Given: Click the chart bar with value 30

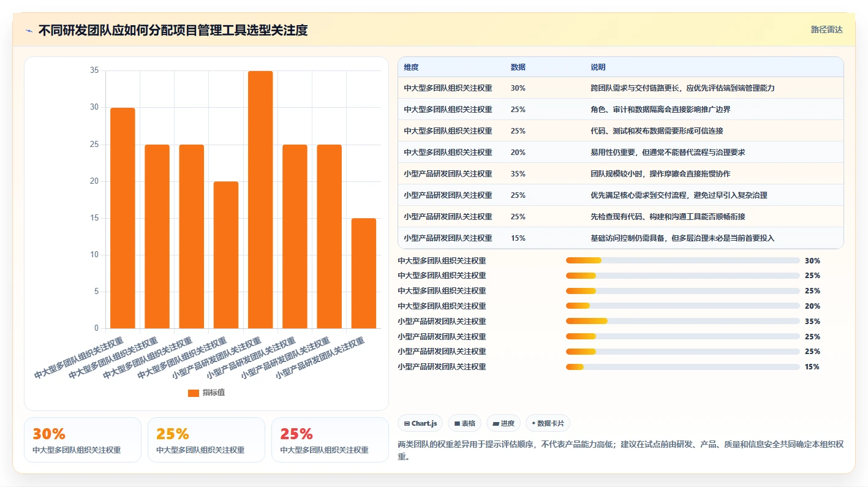Looking at the screenshot, I should click(123, 218).
